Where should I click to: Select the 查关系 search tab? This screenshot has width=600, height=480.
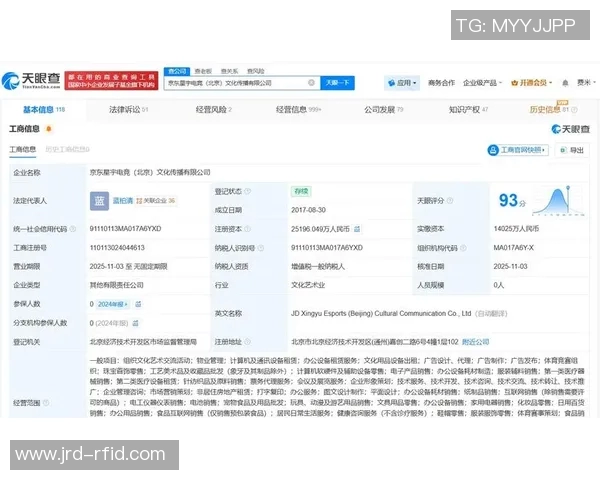(x=230, y=71)
